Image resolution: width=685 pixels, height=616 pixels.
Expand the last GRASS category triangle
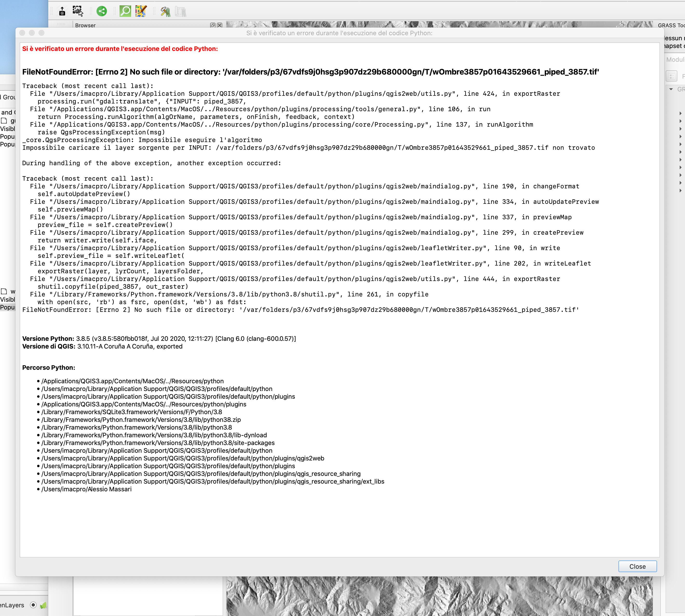pos(681,191)
